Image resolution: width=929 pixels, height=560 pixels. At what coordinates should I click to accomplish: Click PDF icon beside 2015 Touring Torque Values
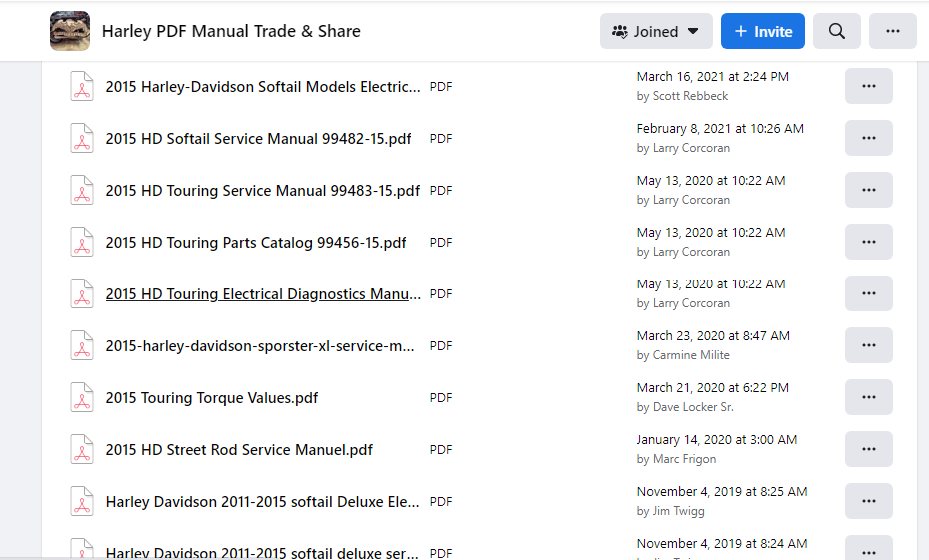coord(82,398)
